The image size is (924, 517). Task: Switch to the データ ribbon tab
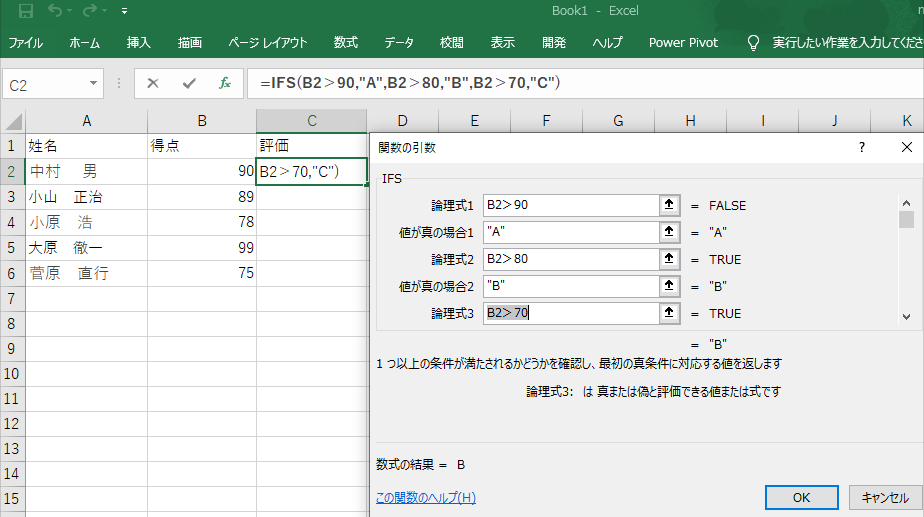click(x=399, y=43)
